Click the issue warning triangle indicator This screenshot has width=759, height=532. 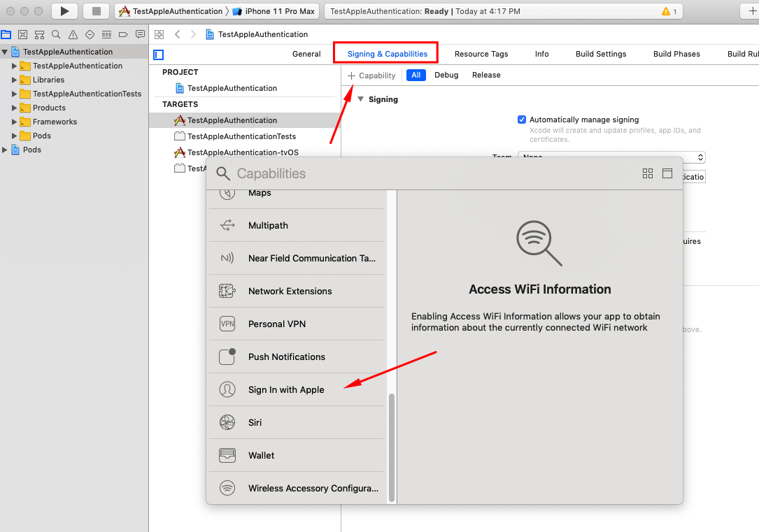coord(665,12)
